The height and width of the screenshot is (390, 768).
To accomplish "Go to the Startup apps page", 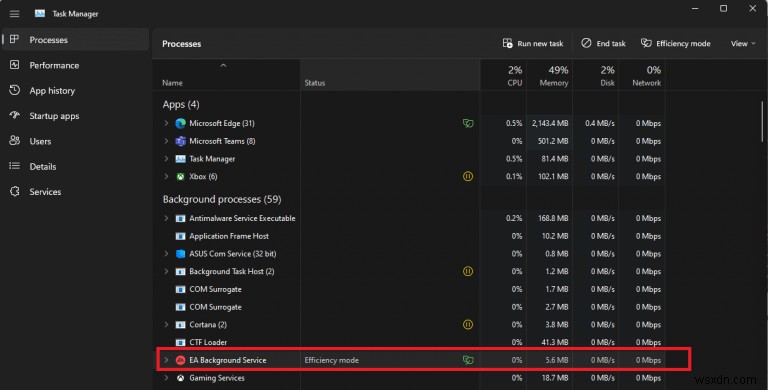I will pyautogui.click(x=76, y=116).
